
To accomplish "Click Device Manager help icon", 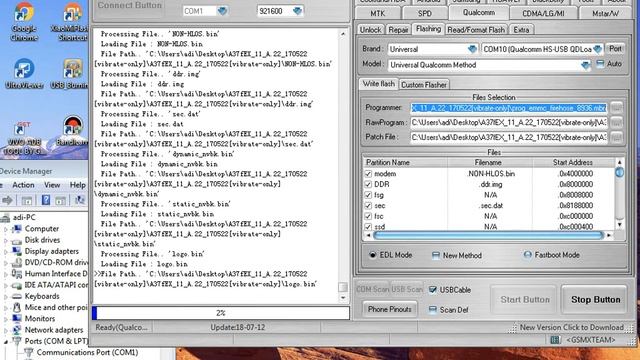I will coord(46,200).
